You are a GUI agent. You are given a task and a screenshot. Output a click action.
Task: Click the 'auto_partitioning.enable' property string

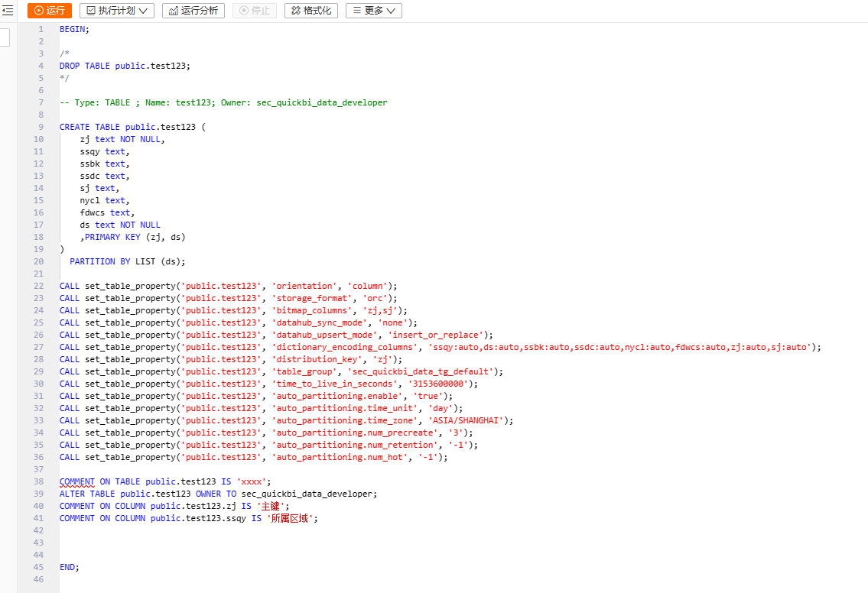337,396
